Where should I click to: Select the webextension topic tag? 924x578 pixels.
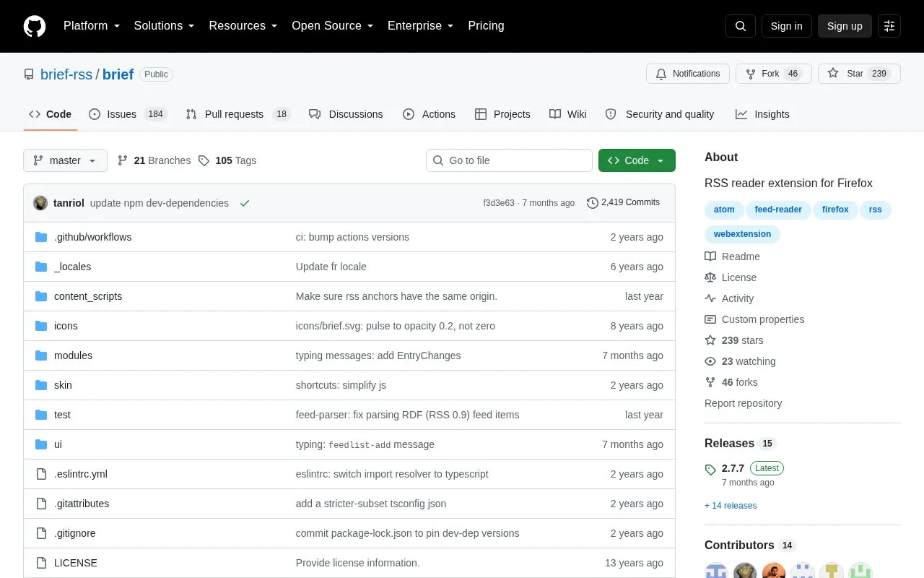point(742,234)
